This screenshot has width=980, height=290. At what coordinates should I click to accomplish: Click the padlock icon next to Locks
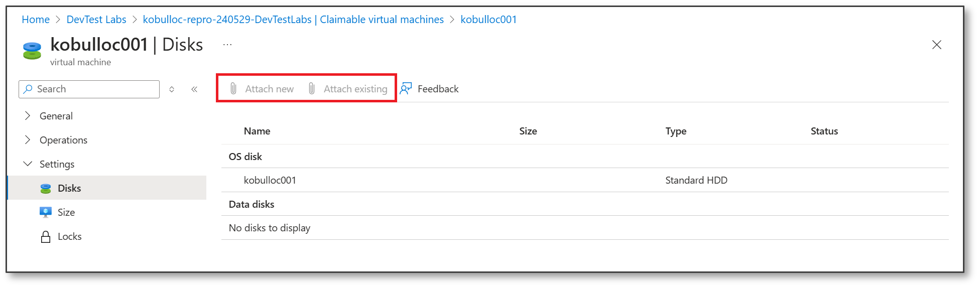pyautogui.click(x=45, y=236)
